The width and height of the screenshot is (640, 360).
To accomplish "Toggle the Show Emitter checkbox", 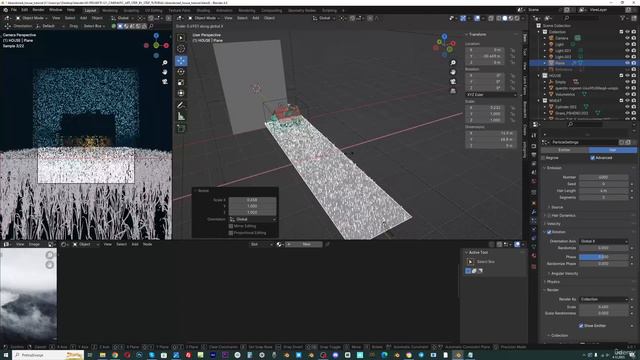I will 581,326.
